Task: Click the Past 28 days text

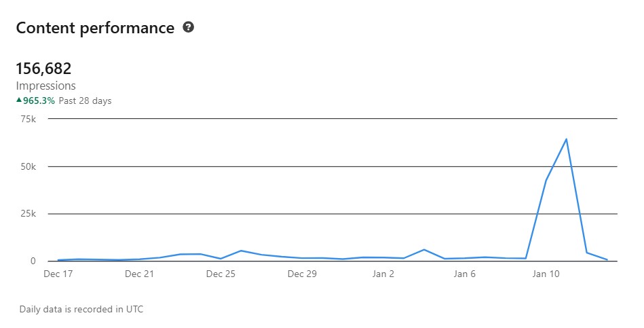Action: (85, 101)
